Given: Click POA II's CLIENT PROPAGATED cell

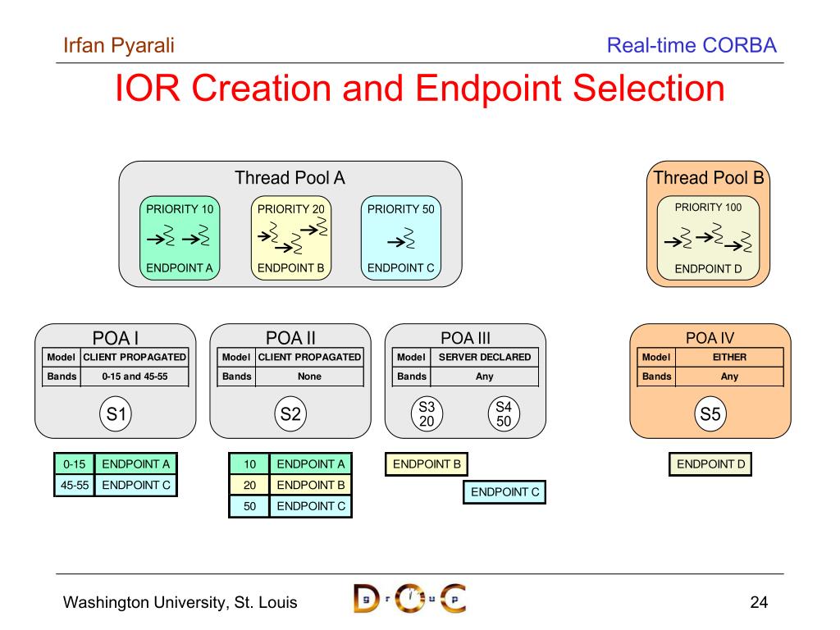Looking at the screenshot, I should [309, 358].
